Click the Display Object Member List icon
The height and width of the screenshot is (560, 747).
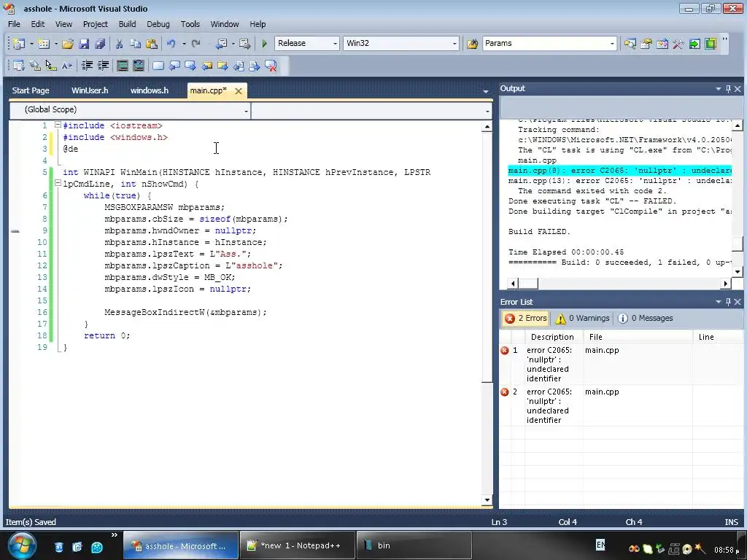click(19, 66)
